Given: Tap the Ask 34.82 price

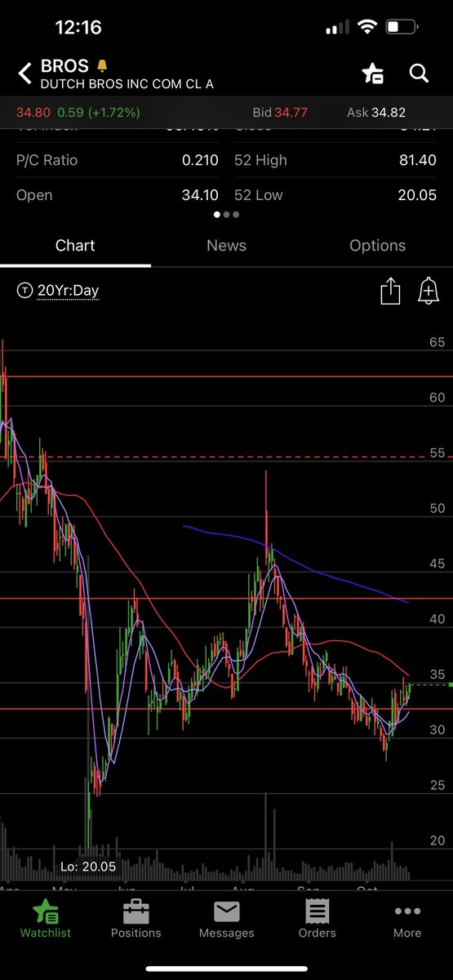Looking at the screenshot, I should pyautogui.click(x=376, y=113).
